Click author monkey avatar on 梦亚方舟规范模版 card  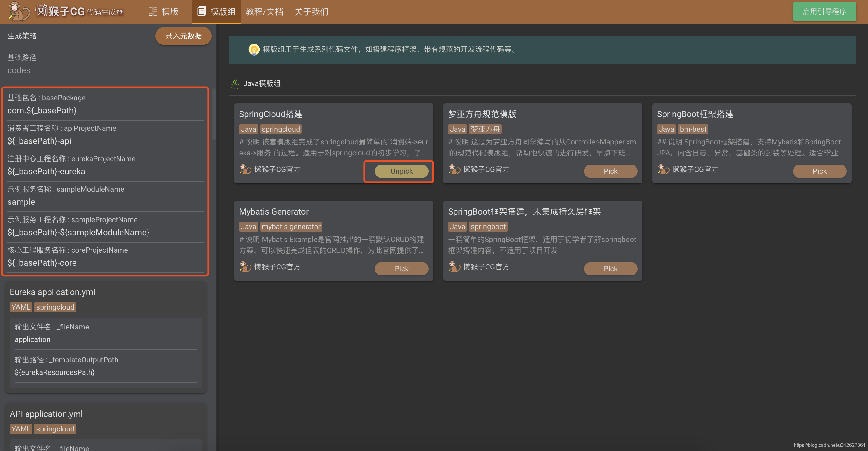click(x=454, y=169)
